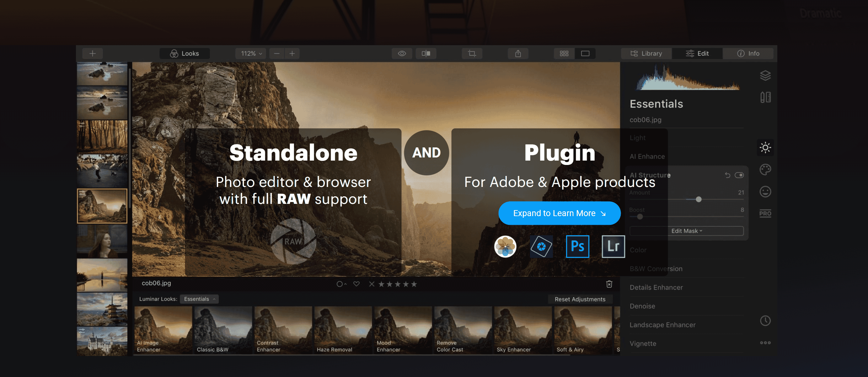Viewport: 868px width, 377px height.
Task: Rate photo with the fifth star
Action: 414,284
